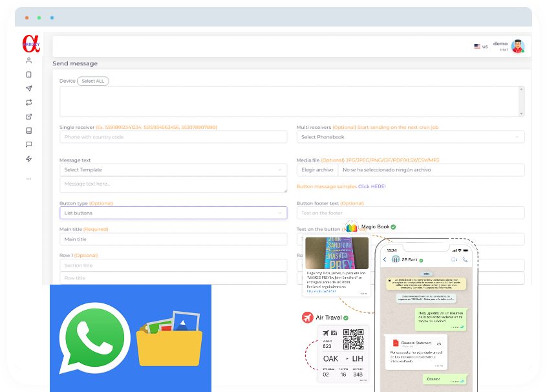Screen dimensions: 547x392
Task: Click the Phone with country code field
Action: click(x=173, y=137)
